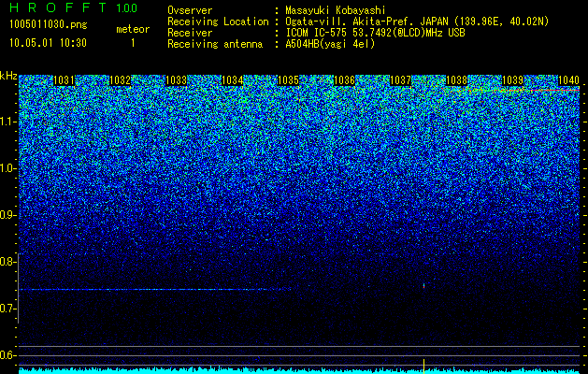This screenshot has width=588, height=374.
Task: Click the 1036 time marker
Action: (x=345, y=80)
